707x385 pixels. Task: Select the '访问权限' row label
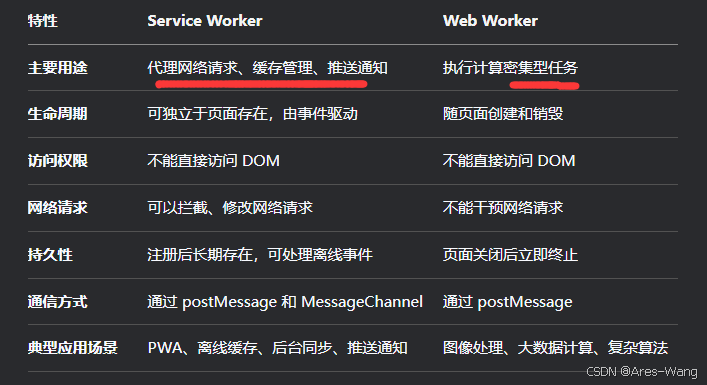(x=57, y=160)
